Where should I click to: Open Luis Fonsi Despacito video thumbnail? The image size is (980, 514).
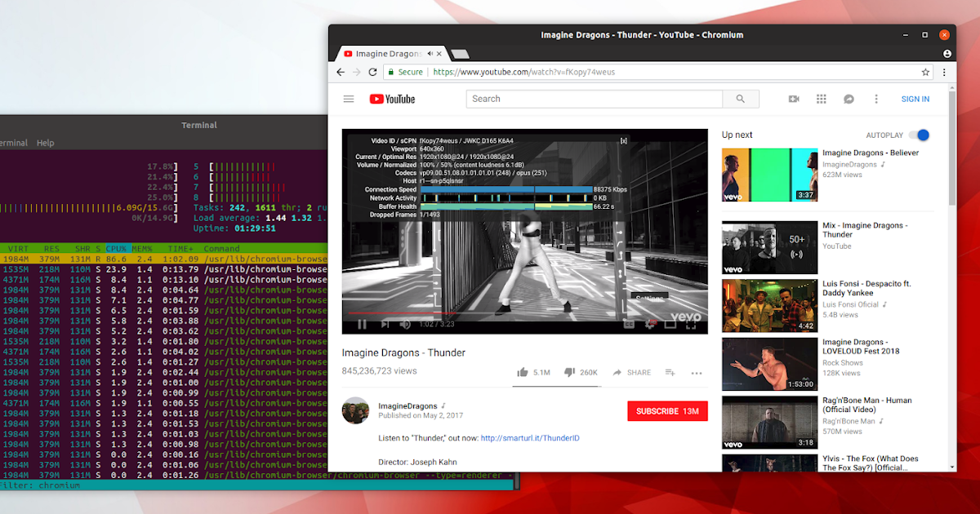(769, 306)
